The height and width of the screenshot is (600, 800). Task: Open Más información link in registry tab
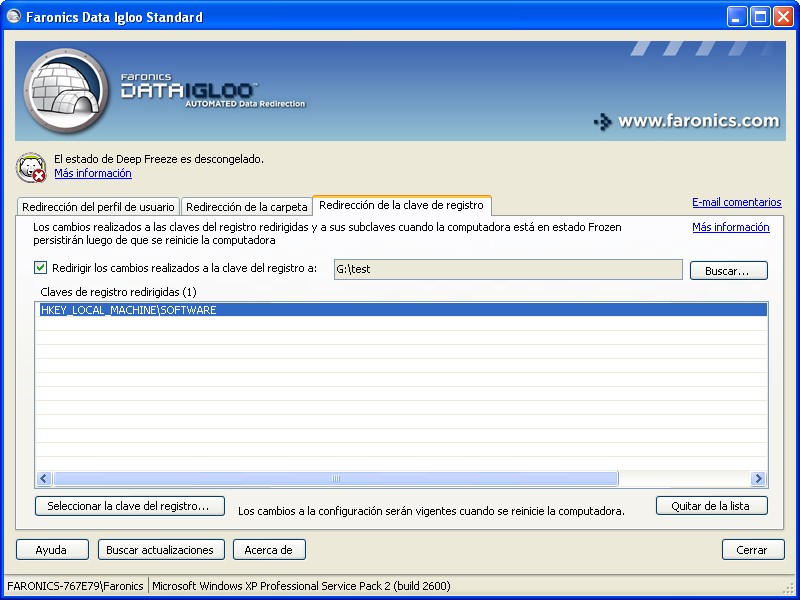(731, 227)
